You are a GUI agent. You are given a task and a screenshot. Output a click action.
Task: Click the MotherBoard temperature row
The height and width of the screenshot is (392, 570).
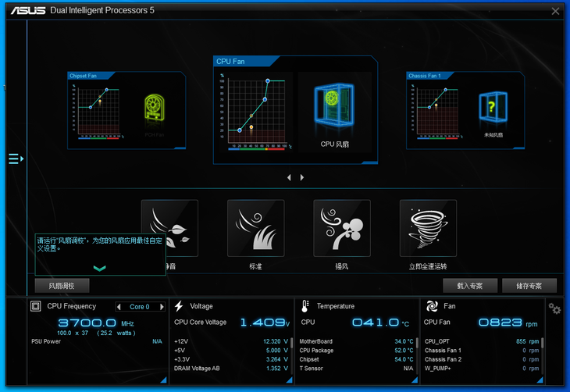(x=356, y=341)
